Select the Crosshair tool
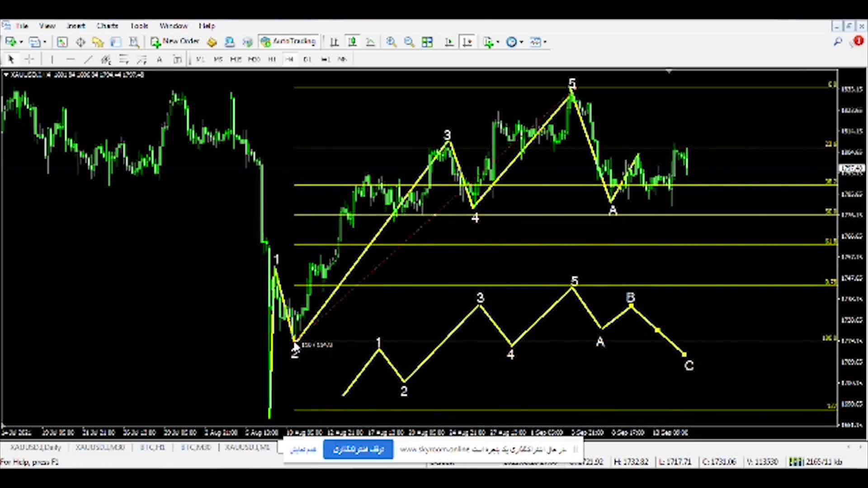Viewport: 868px width, 488px height. [29, 59]
